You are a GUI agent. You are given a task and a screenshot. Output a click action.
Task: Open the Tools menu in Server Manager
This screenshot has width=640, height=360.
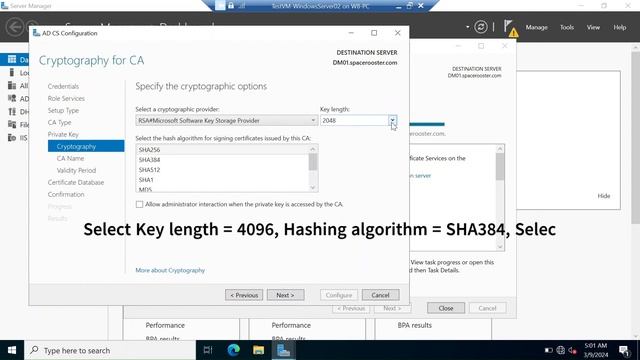pos(567,27)
